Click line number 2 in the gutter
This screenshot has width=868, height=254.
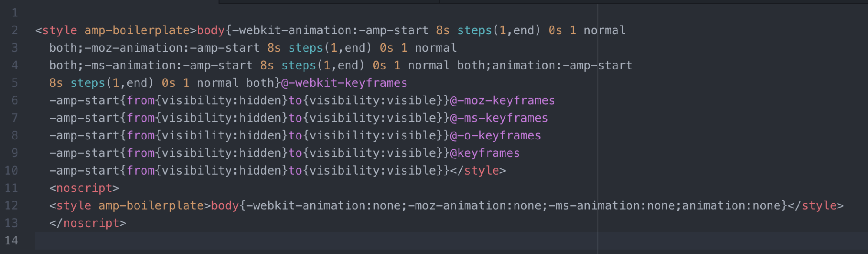pyautogui.click(x=14, y=30)
